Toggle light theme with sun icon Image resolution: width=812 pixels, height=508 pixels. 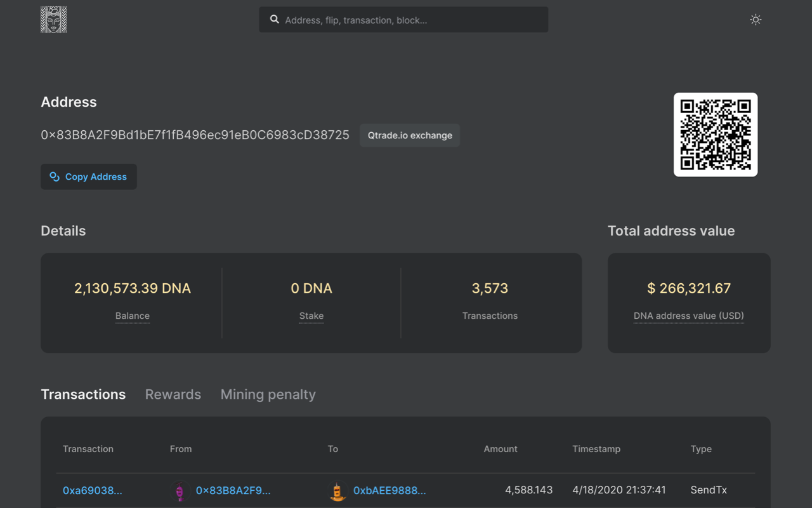(755, 20)
